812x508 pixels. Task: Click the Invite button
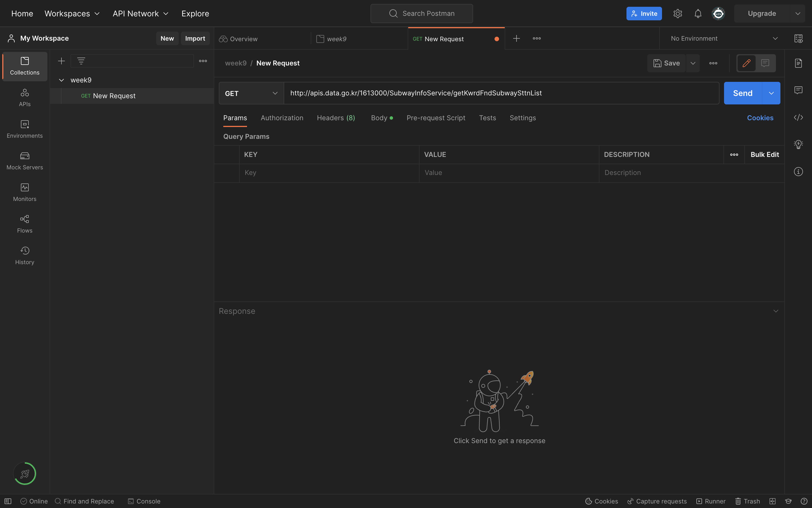click(644, 14)
